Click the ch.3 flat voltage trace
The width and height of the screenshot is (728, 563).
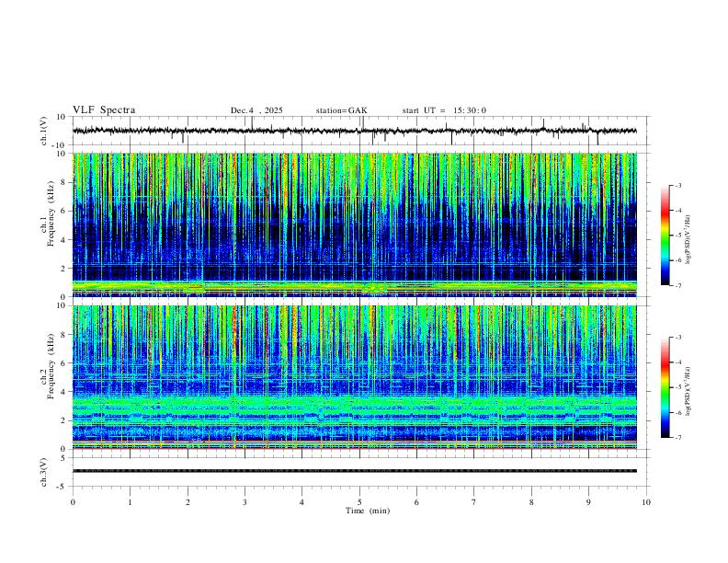click(355, 471)
